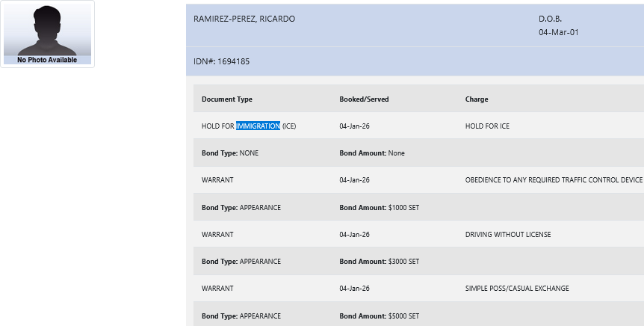Click the Charge column header

477,99
